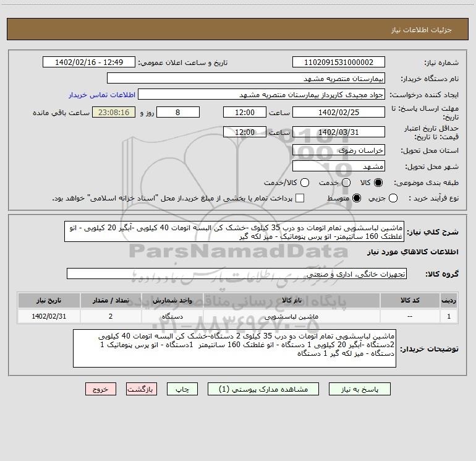The width and height of the screenshot is (476, 461).
Task: Click the تاریخ نیاز column header
Action: (x=49, y=300)
